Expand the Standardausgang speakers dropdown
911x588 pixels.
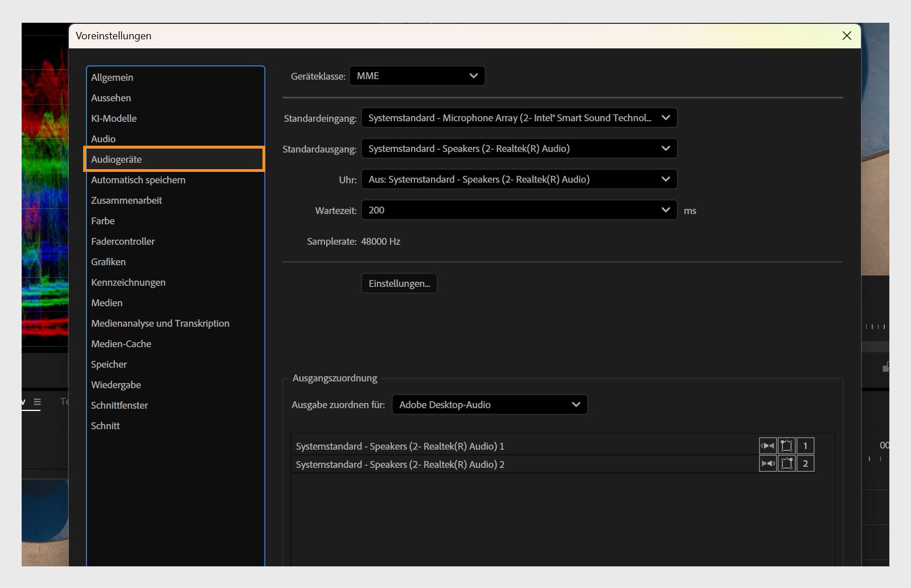[x=519, y=149]
